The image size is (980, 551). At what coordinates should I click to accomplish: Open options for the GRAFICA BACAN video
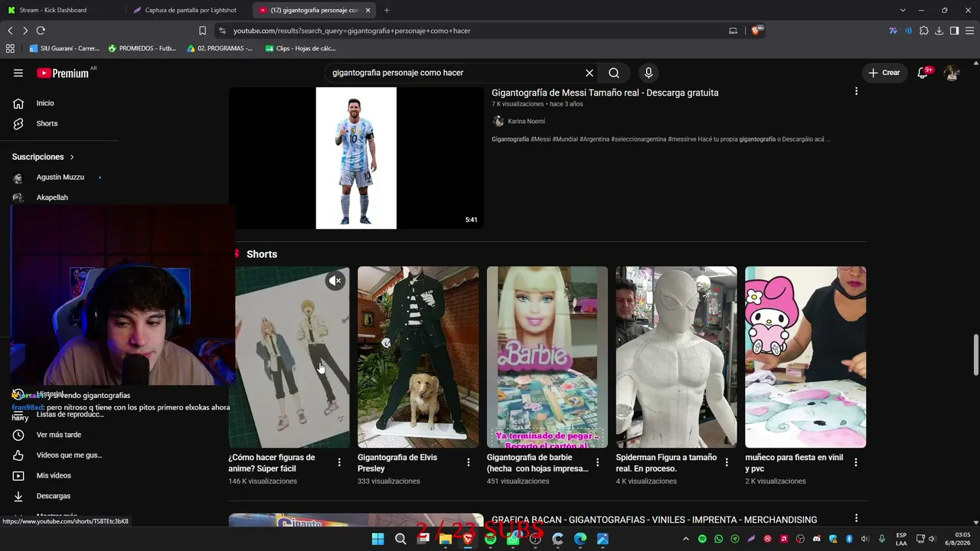point(856,518)
